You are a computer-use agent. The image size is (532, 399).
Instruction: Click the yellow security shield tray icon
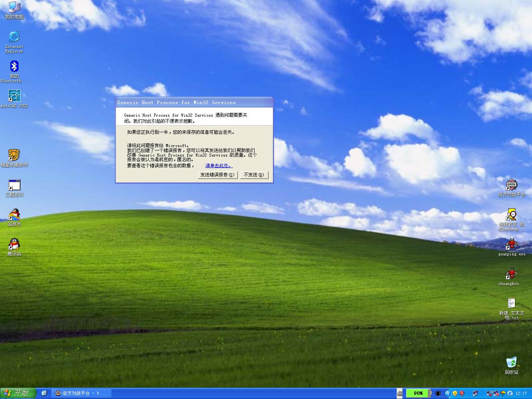click(455, 393)
